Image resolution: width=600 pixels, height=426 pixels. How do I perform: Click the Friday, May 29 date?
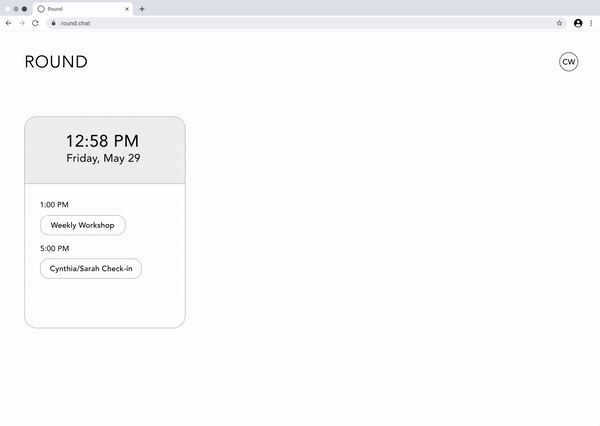click(103, 158)
